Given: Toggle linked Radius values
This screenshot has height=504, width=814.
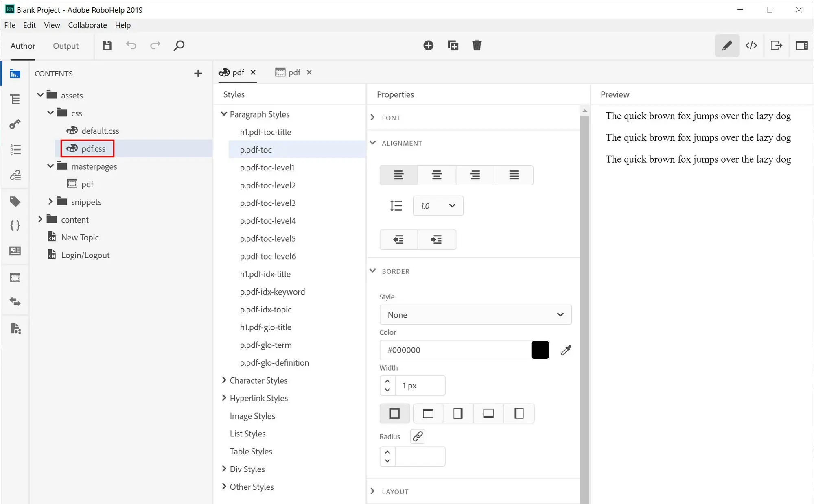Looking at the screenshot, I should tap(417, 436).
